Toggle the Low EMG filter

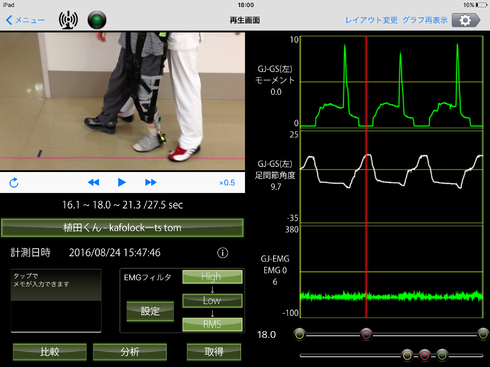[212, 300]
